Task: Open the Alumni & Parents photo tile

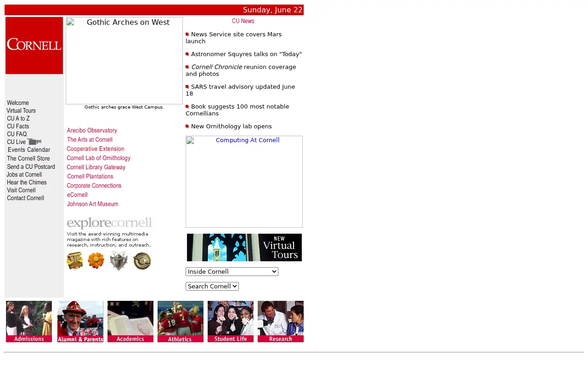Action: 80,322
